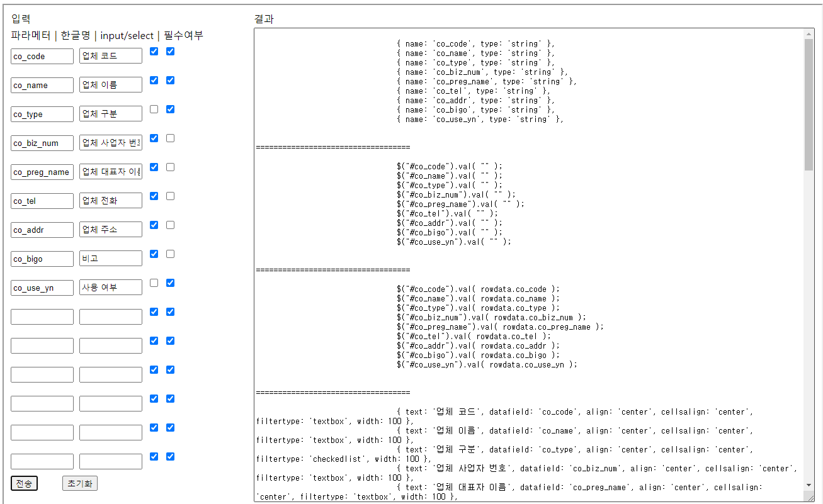The width and height of the screenshot is (823, 504).
Task: Click the 초기화 reset button
Action: point(80,483)
